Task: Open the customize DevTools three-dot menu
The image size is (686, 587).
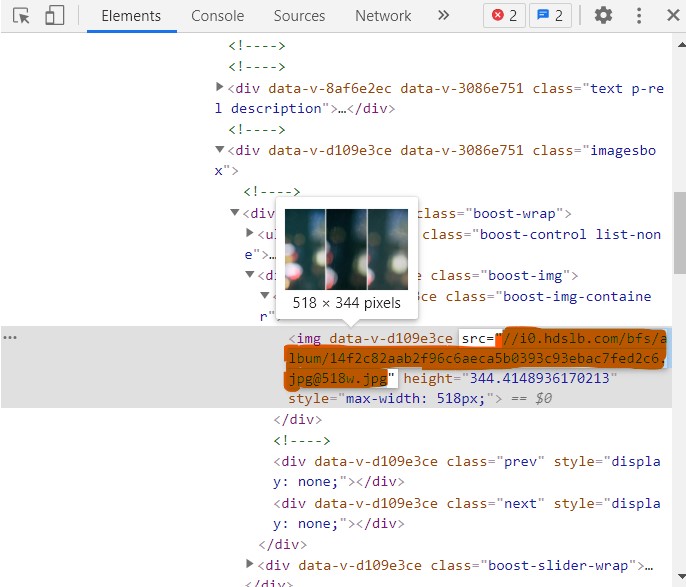Action: 636,16
